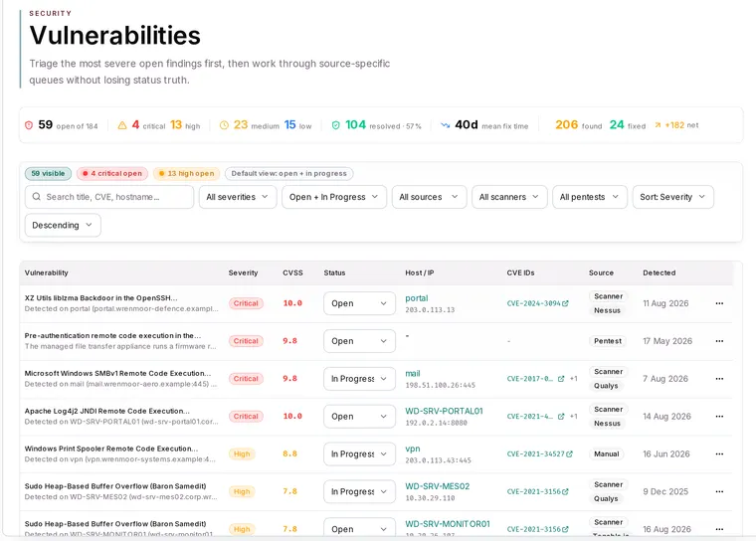This screenshot has width=756, height=541.
Task: Open row actions menu for WD-SRV-MONITOR01 finding
Action: (x=719, y=529)
